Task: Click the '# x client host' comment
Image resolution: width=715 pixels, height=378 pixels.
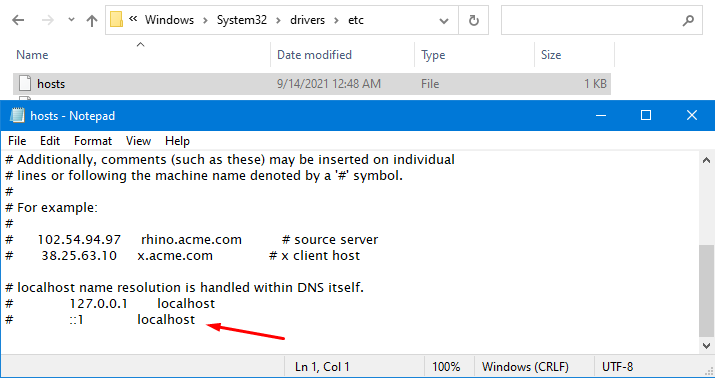Action: click(315, 256)
